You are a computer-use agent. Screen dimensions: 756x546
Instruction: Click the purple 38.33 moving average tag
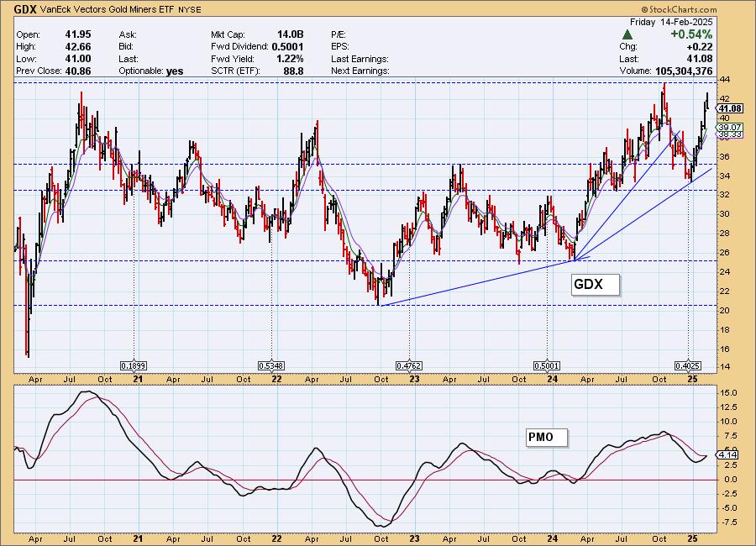730,134
